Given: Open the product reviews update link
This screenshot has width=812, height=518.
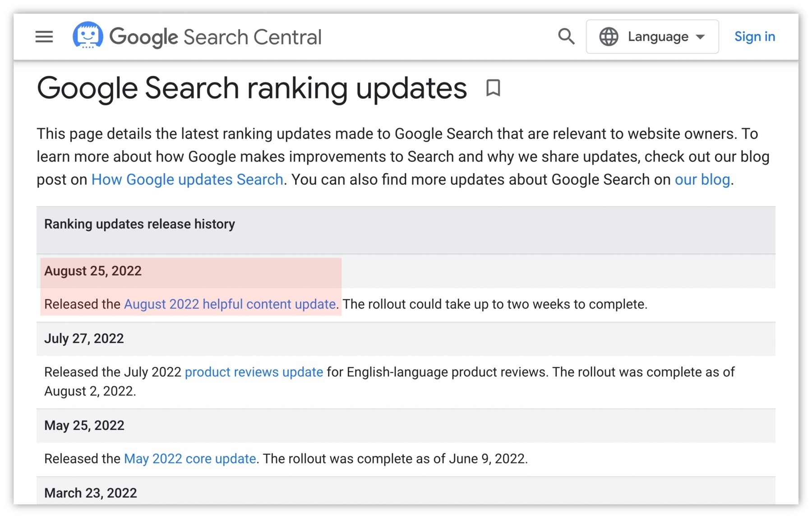Looking at the screenshot, I should [254, 372].
